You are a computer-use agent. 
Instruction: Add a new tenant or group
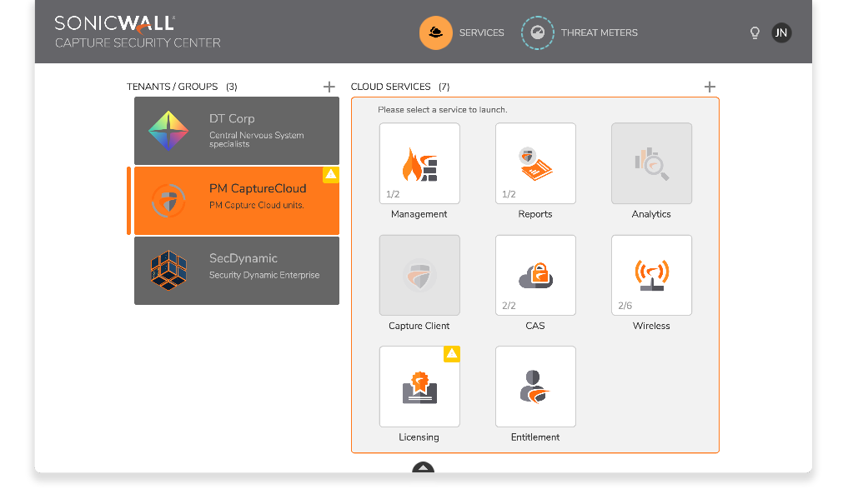329,87
